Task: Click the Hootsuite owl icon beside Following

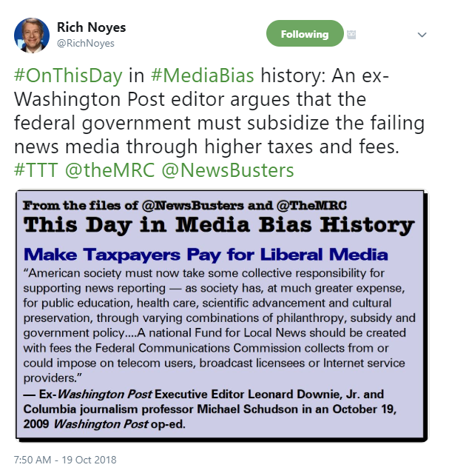Action: [x=351, y=35]
